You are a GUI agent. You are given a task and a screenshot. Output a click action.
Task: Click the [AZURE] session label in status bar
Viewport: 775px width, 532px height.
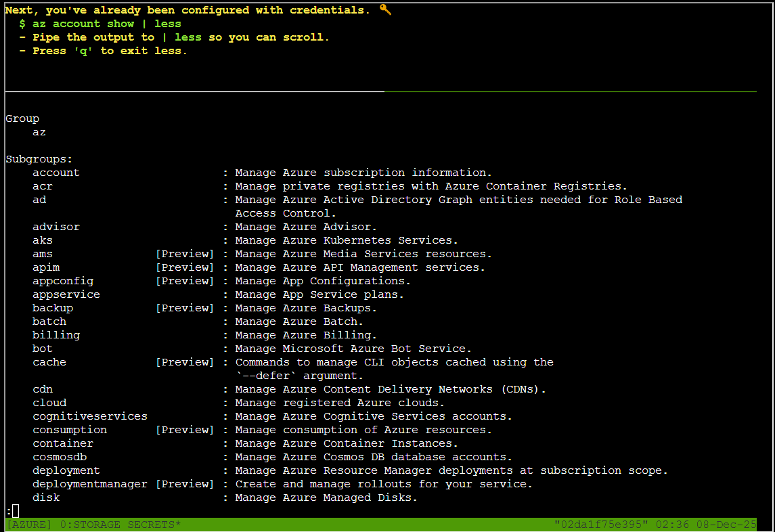(x=28, y=525)
